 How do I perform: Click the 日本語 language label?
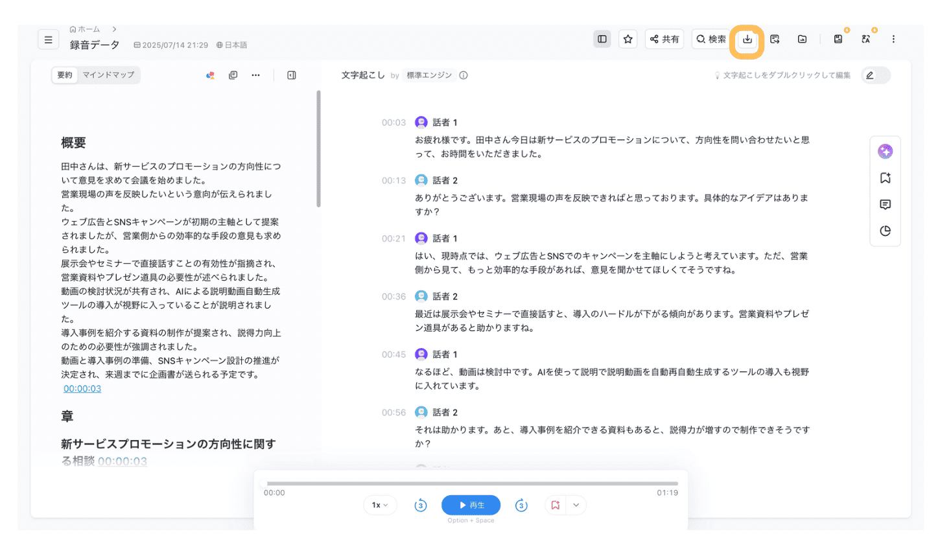pos(231,45)
